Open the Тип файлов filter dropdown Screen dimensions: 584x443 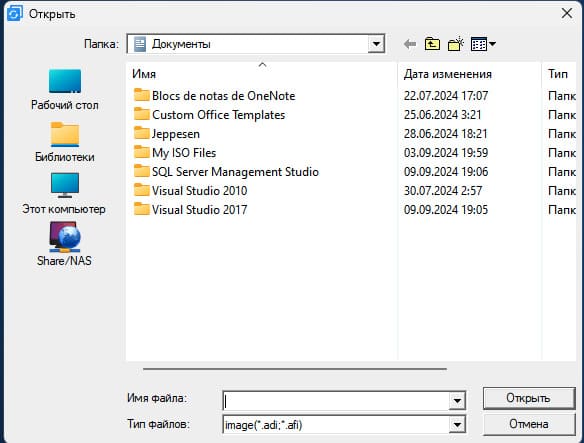457,424
